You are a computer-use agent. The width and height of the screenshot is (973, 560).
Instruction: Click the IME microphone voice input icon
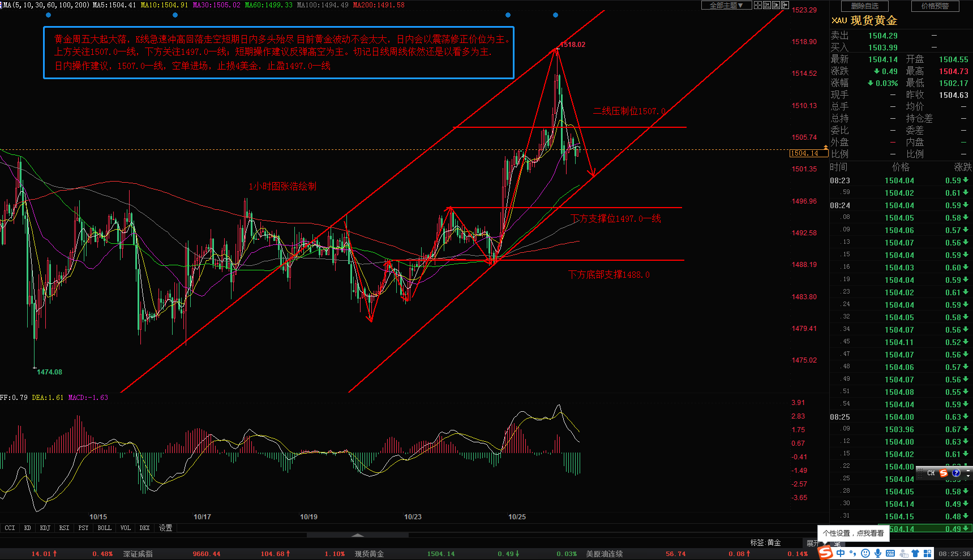tap(878, 553)
